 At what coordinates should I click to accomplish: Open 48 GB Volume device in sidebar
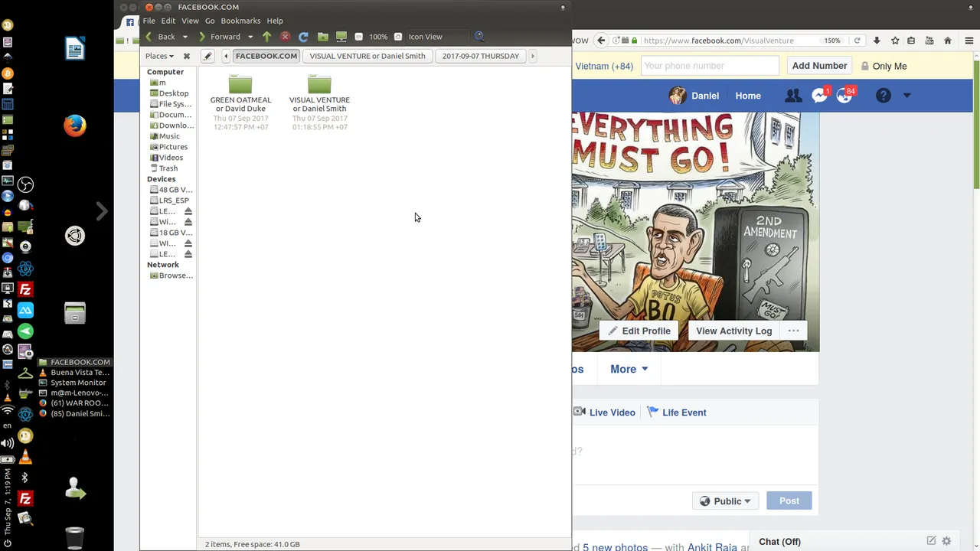point(171,190)
